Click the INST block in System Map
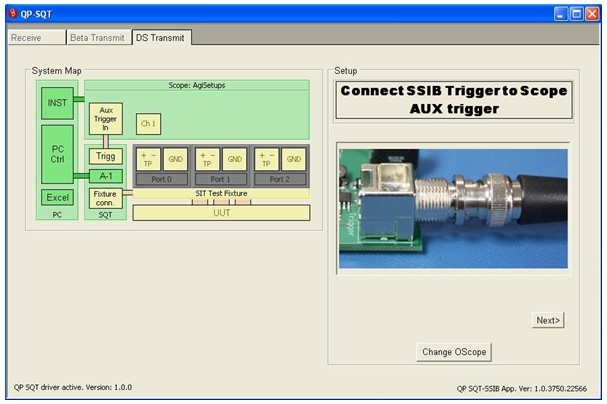607x404 pixels. pyautogui.click(x=57, y=103)
